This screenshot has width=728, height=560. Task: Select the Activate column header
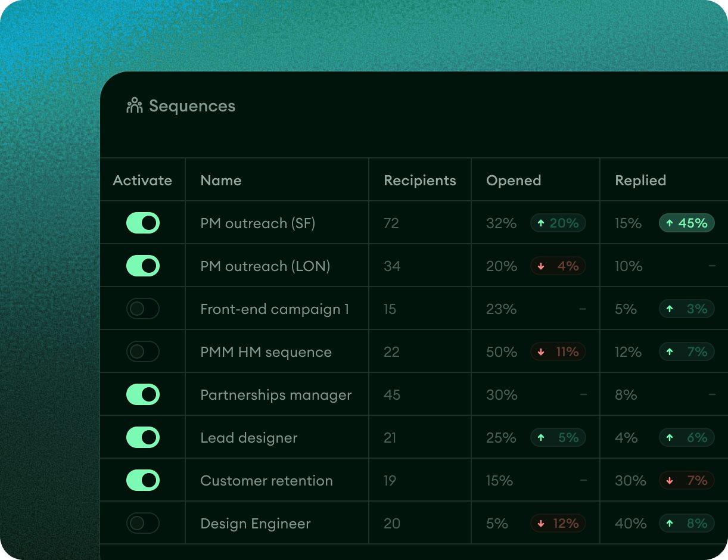142,181
